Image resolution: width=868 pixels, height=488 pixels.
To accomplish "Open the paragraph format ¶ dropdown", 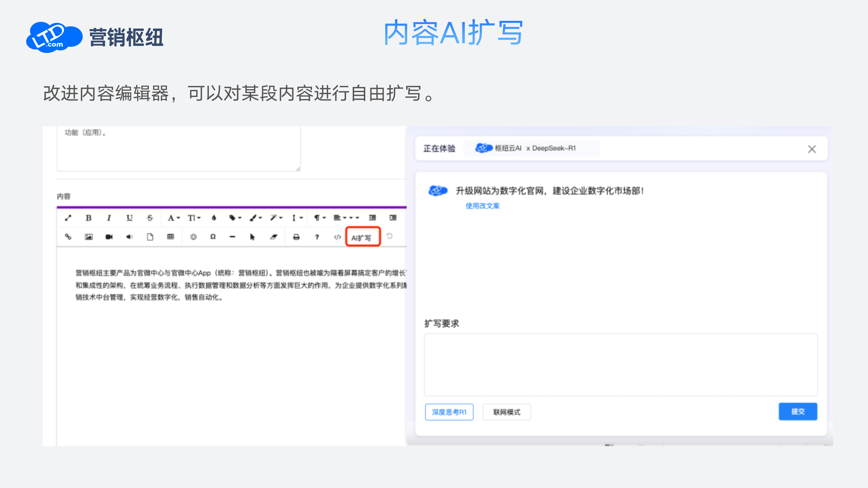I will point(320,218).
